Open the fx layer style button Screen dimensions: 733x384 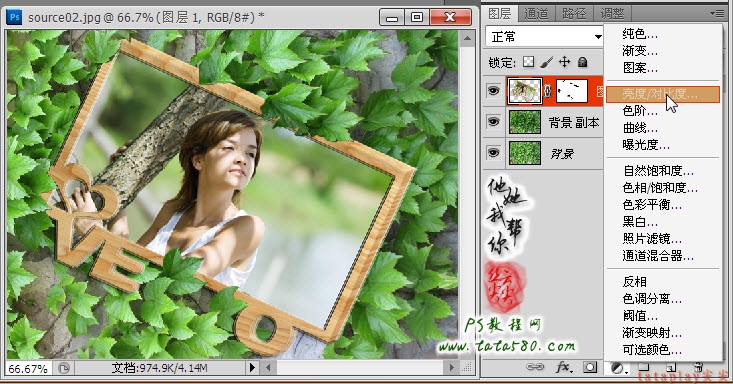pyautogui.click(x=564, y=367)
